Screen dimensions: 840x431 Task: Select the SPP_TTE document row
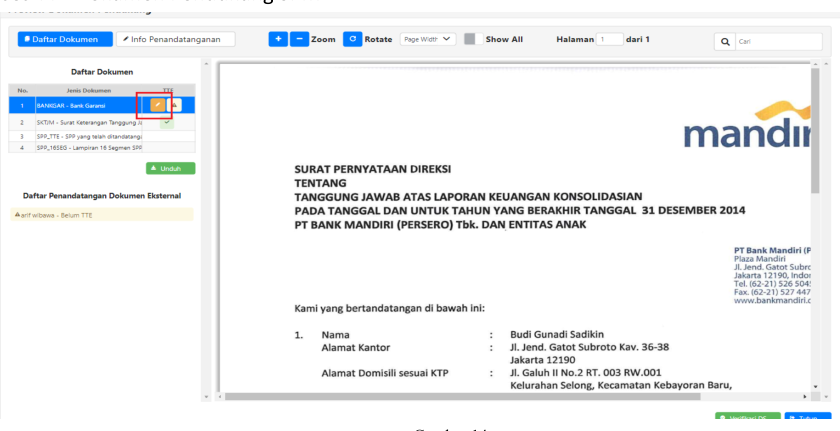click(88, 135)
